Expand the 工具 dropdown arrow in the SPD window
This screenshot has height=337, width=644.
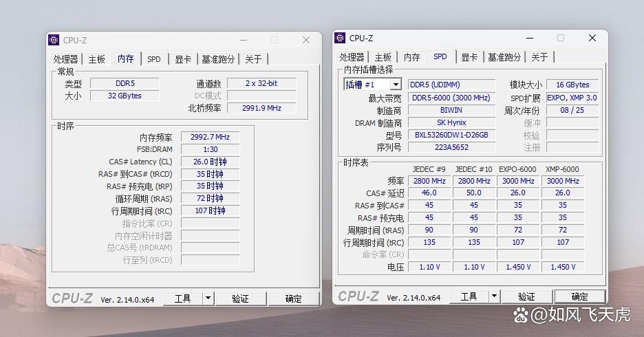coord(493,296)
